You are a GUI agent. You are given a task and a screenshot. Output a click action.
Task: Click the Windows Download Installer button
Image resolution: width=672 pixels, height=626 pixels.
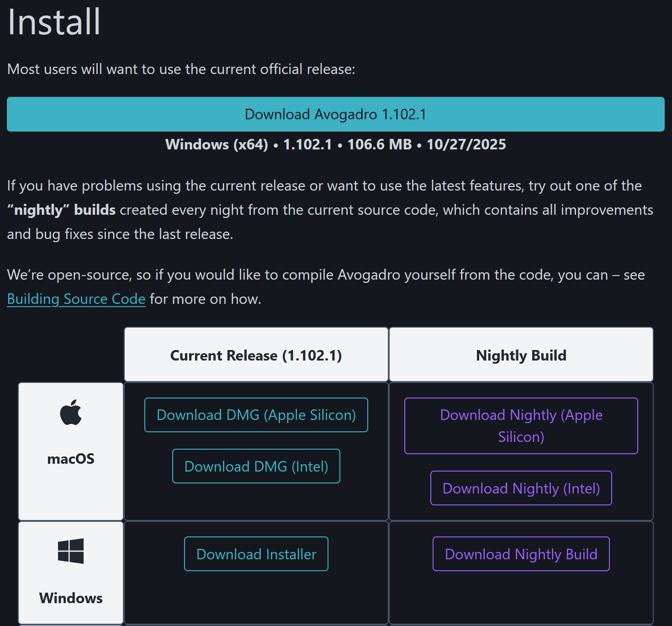(256, 554)
